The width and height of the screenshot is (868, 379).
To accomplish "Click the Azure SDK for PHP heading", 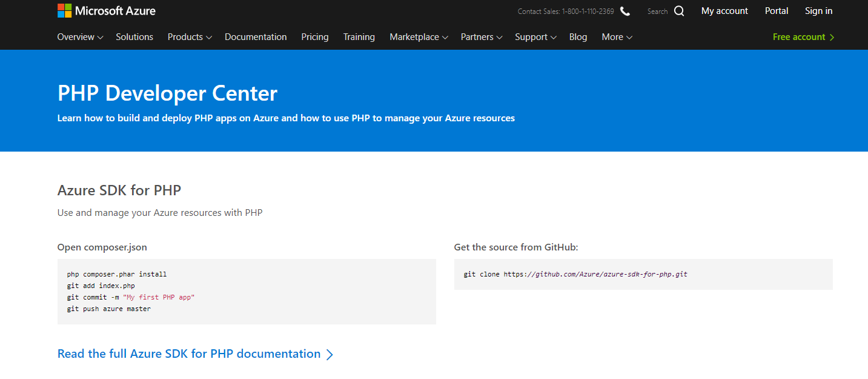I will point(119,190).
